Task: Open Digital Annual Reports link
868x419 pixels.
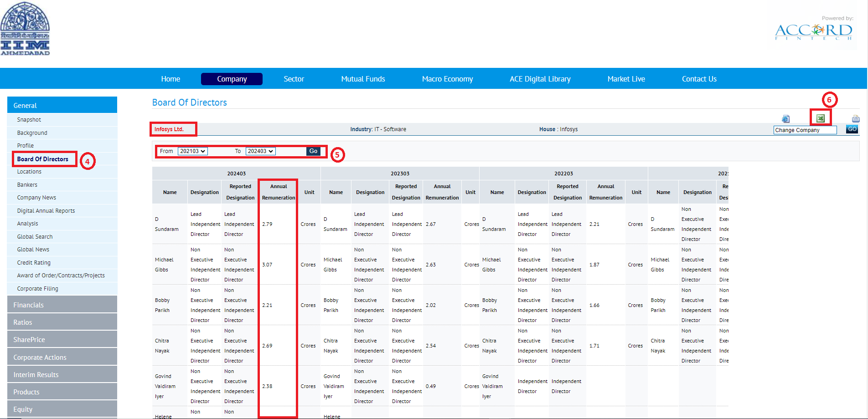Action: tap(46, 211)
